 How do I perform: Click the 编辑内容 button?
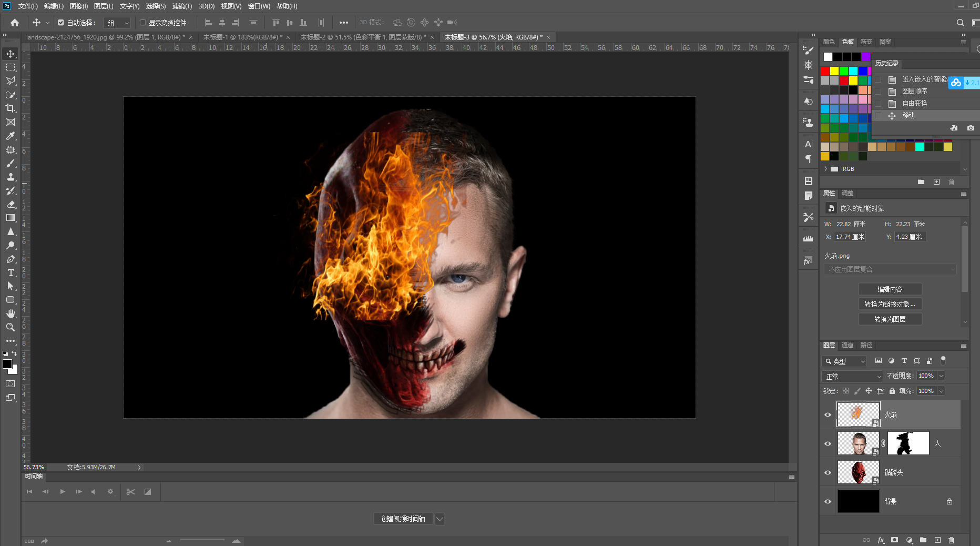click(890, 289)
